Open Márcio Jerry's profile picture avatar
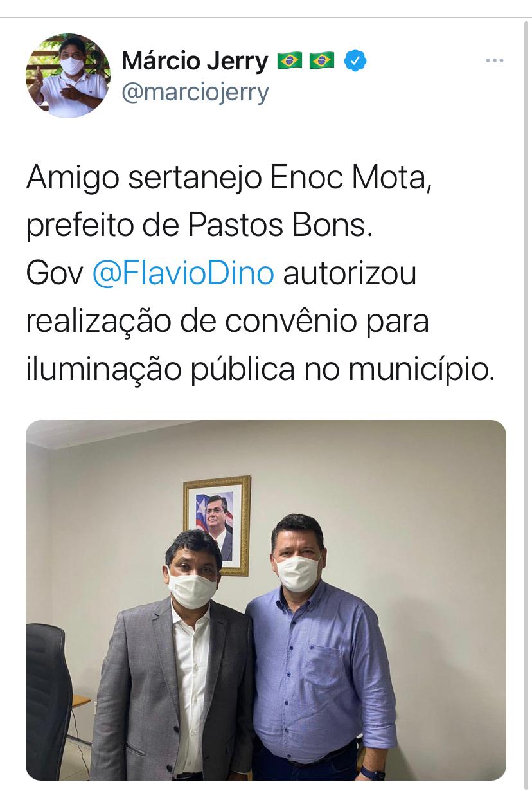Image resolution: width=532 pixels, height=791 pixels. point(67,75)
